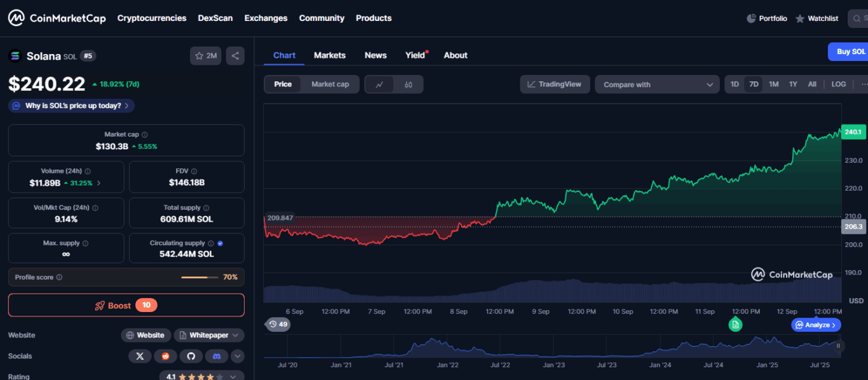Screen dimensions: 868x380
Task: Open the Website link button
Action: click(146, 335)
